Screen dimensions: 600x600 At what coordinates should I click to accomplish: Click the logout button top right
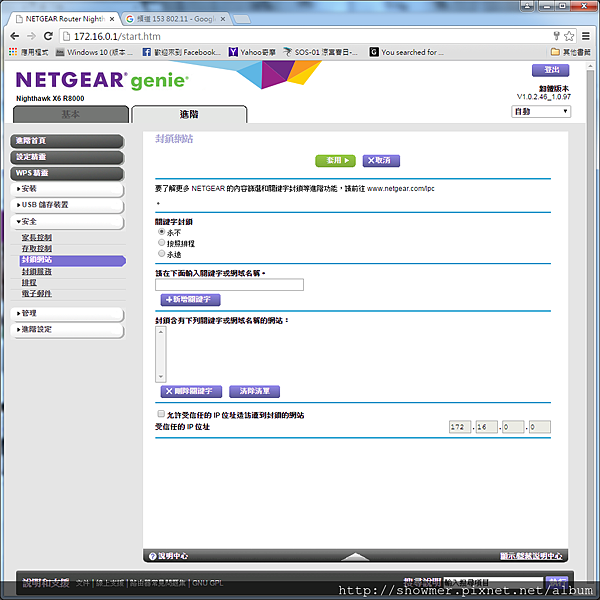click(x=550, y=70)
